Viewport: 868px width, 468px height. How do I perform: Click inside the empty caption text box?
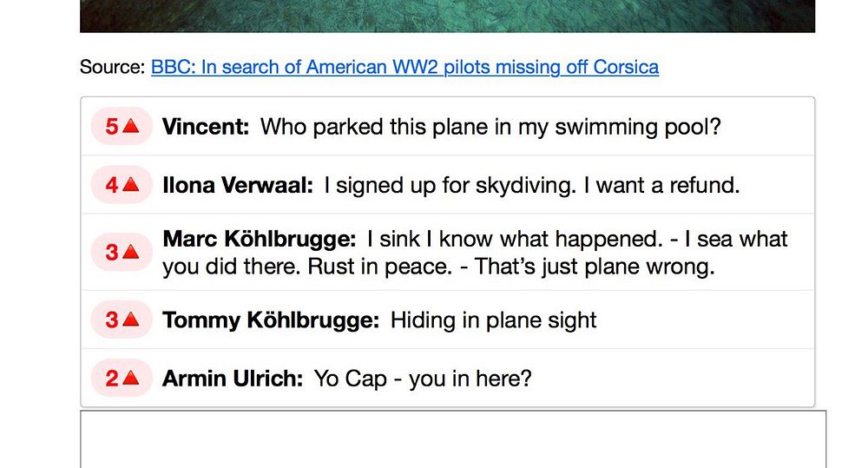tap(452, 439)
